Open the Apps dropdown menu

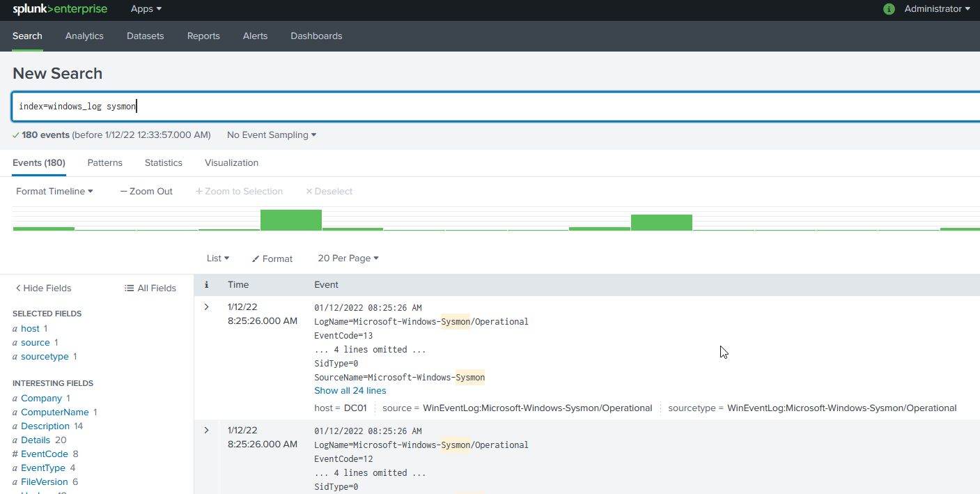[x=146, y=9]
